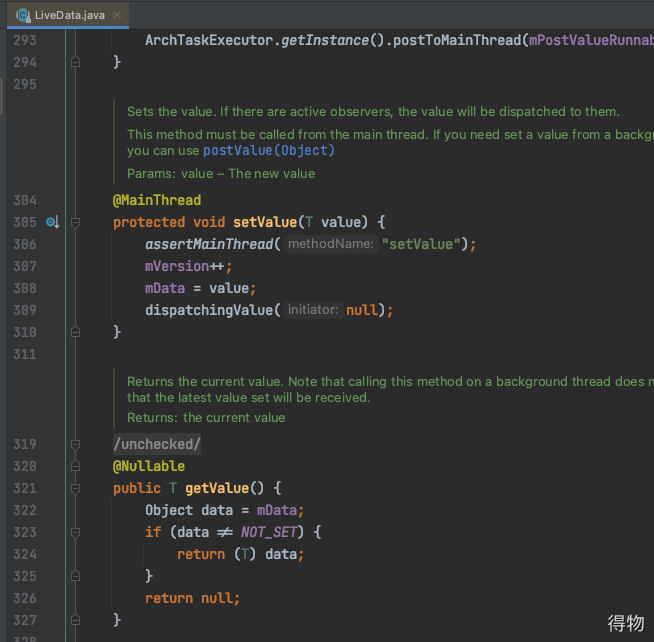This screenshot has width=654, height=642.
Task: Click the methodName: parameter hint
Action: (329, 244)
